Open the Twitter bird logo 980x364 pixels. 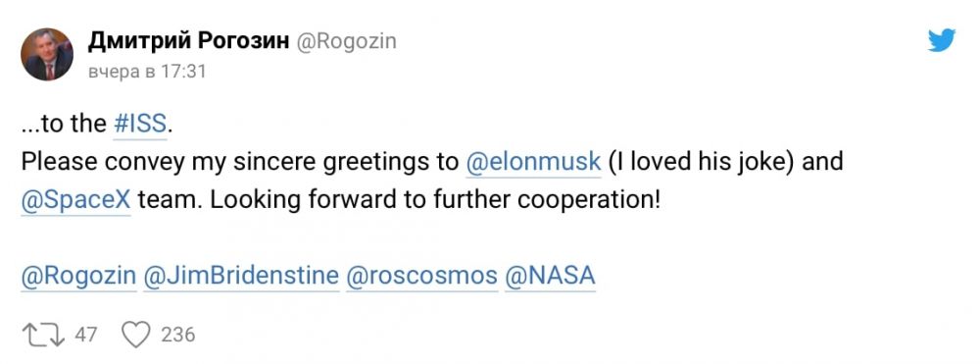[x=941, y=40]
